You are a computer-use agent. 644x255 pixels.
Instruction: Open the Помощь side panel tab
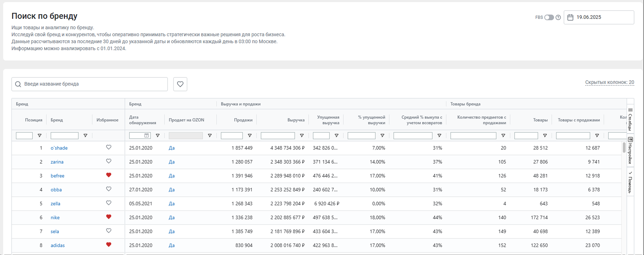(x=630, y=182)
